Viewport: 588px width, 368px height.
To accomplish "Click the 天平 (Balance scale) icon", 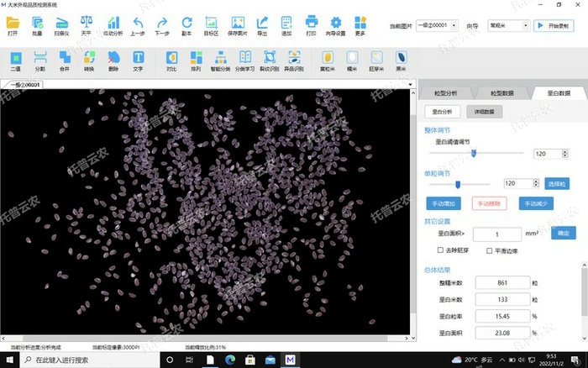I will 86,22.
